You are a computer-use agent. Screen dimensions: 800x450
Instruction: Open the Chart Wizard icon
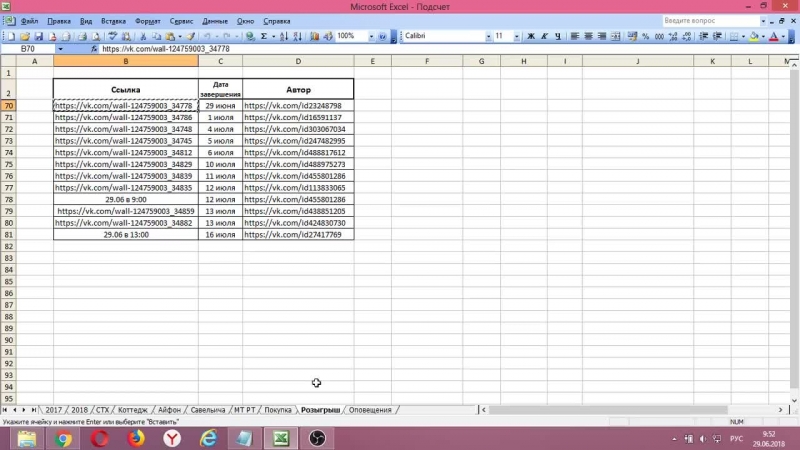(x=314, y=36)
